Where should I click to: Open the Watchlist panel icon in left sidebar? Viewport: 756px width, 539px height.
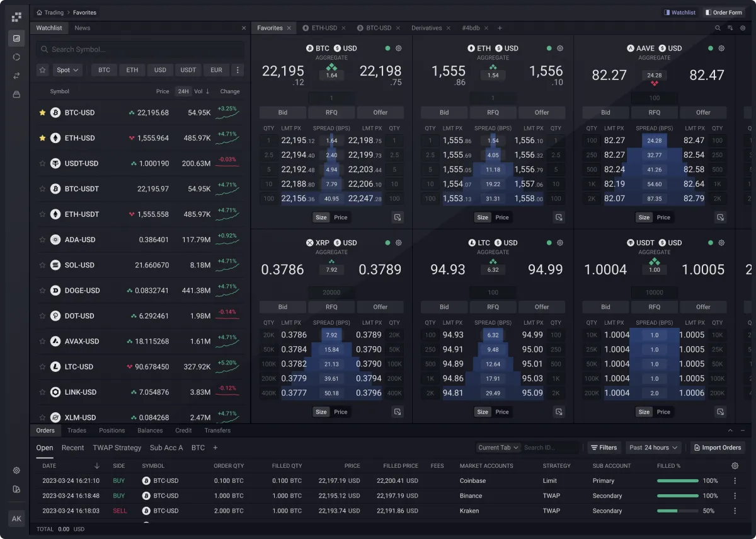pyautogui.click(x=16, y=38)
